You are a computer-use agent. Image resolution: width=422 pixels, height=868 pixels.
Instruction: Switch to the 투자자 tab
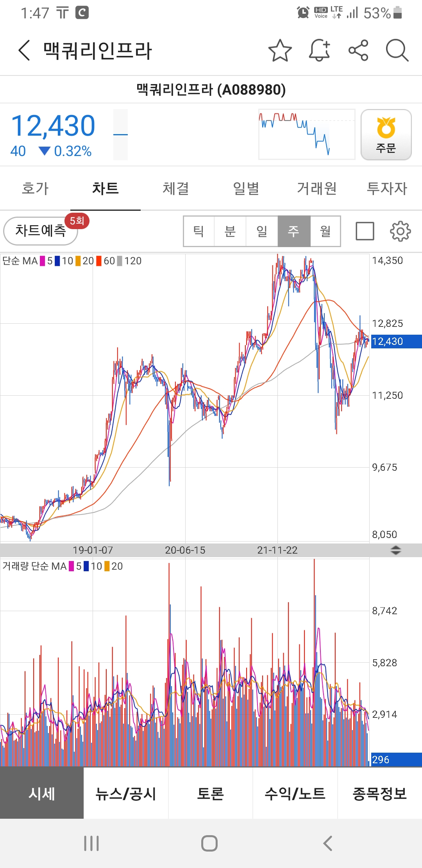387,188
